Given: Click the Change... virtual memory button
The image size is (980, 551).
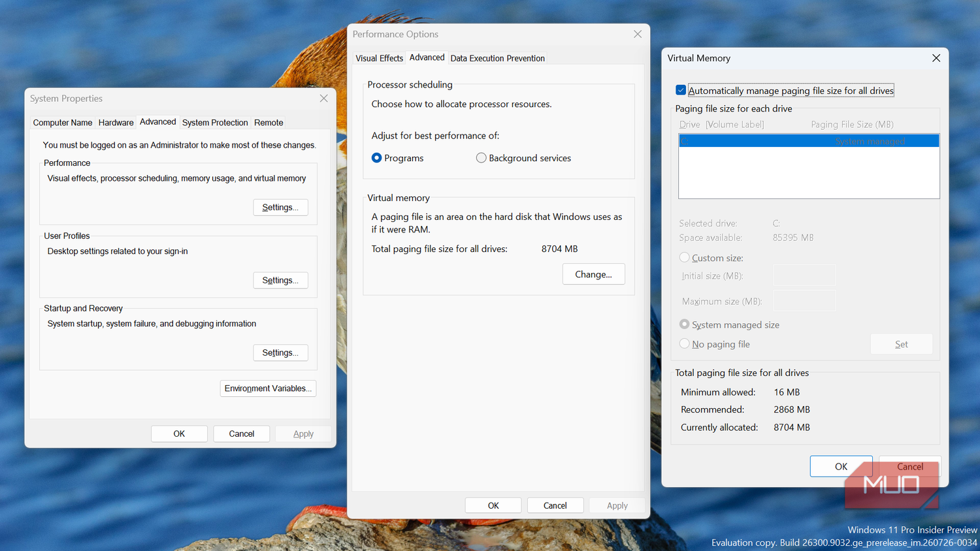Looking at the screenshot, I should [x=593, y=274].
